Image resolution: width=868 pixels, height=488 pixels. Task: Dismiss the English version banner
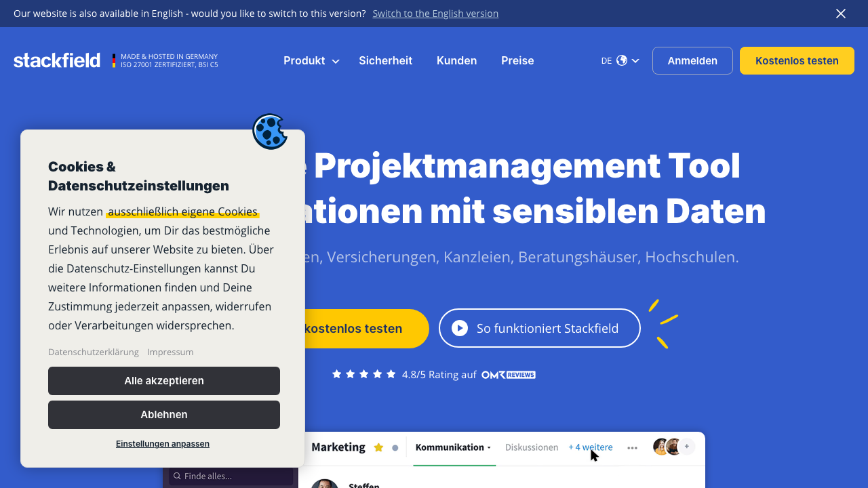coord(841,14)
